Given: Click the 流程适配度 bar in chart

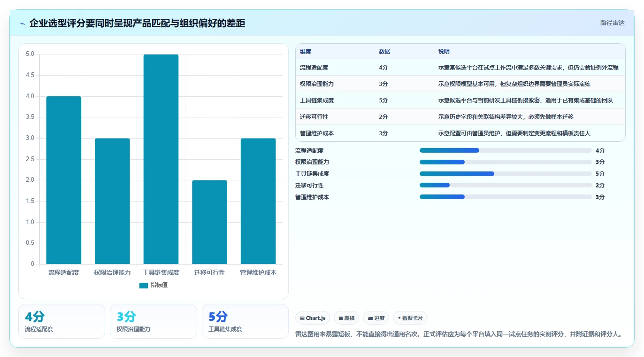Looking at the screenshot, I should coord(64,180).
